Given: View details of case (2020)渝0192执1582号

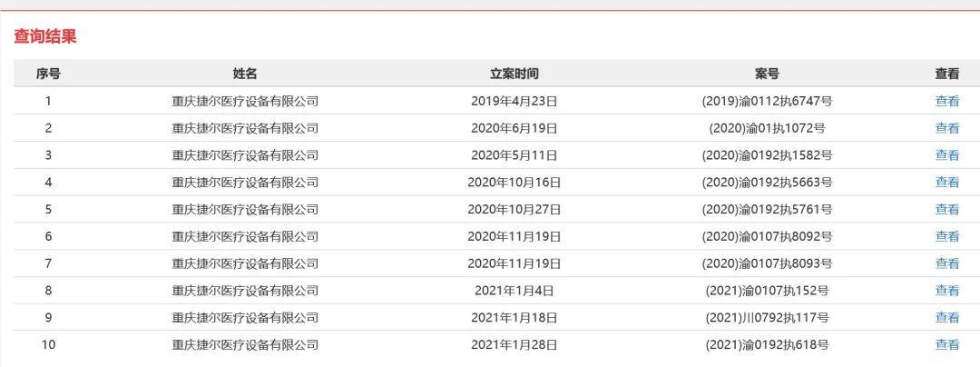Looking at the screenshot, I should point(946,155).
